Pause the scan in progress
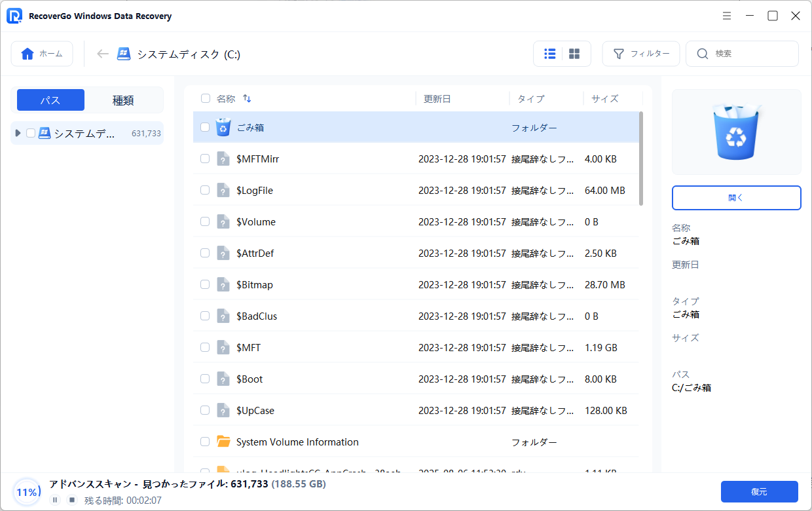This screenshot has width=812, height=511. click(55, 500)
